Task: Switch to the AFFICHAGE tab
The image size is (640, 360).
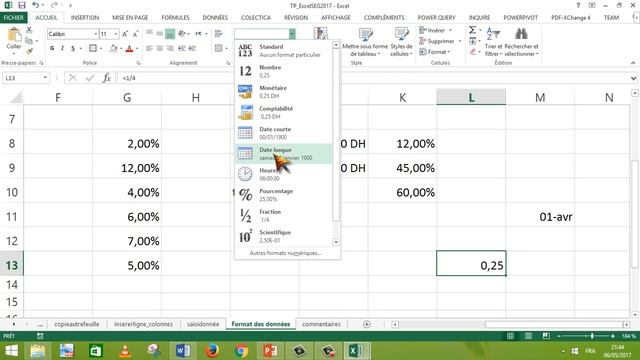Action: point(336,18)
